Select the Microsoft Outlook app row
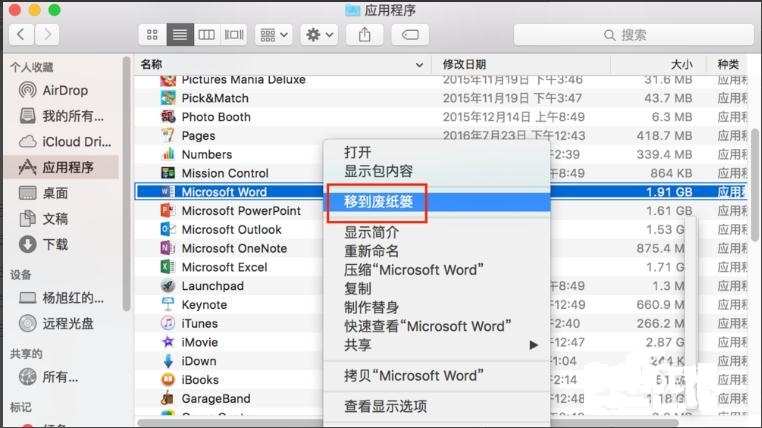Screen dimensions: 762x428 tap(228, 230)
